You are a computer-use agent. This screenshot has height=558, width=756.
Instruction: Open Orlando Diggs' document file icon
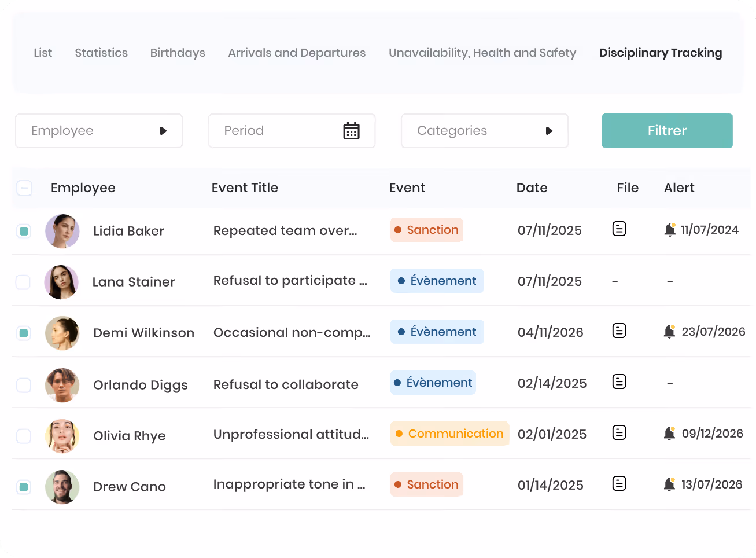click(x=619, y=382)
